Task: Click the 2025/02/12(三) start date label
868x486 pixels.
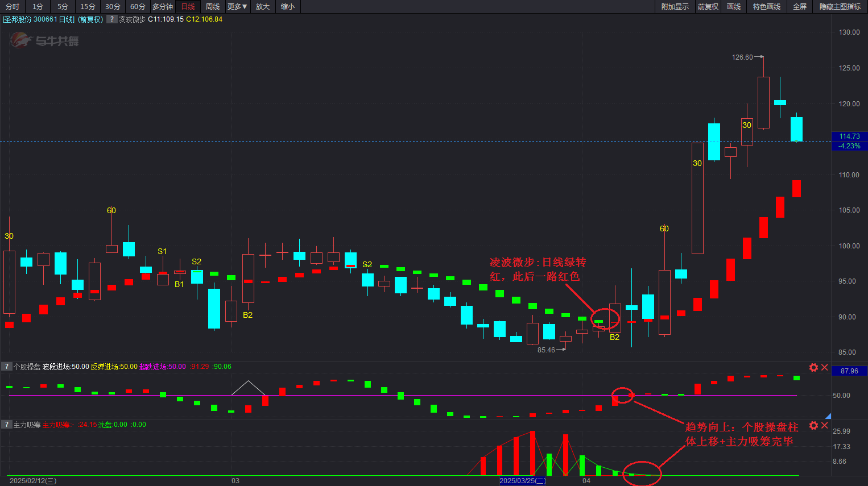Action: (x=33, y=481)
